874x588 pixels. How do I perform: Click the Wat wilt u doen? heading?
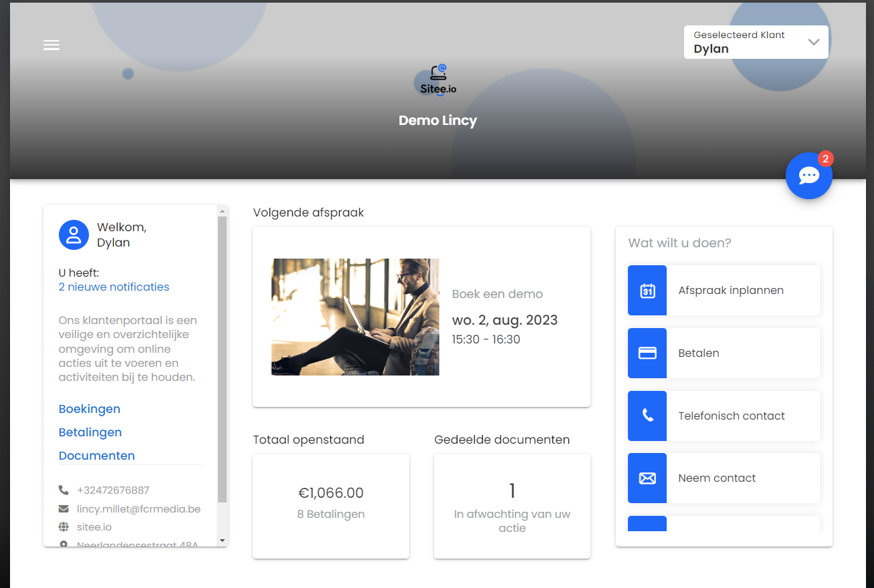680,243
